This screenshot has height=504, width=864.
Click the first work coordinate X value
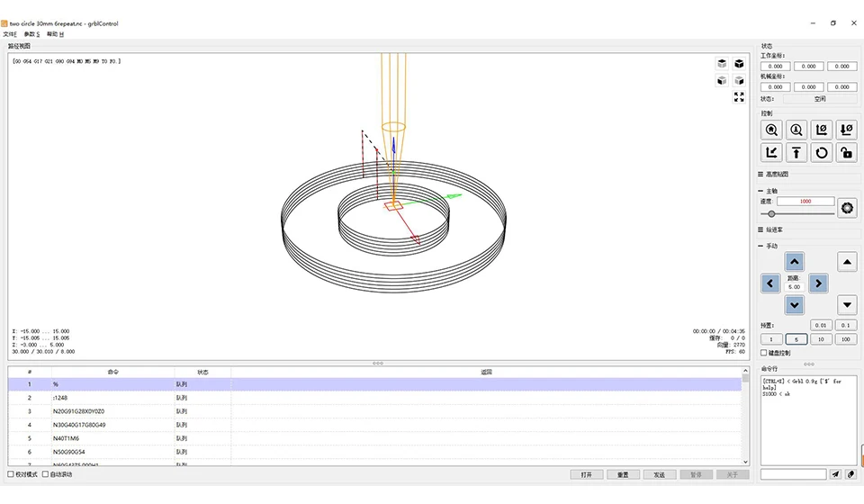pos(775,66)
